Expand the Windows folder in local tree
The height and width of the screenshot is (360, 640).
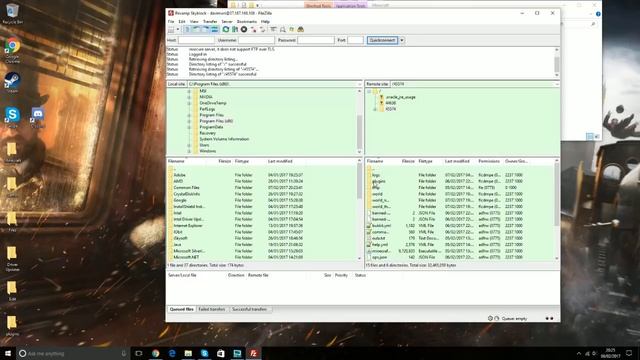[x=189, y=151]
